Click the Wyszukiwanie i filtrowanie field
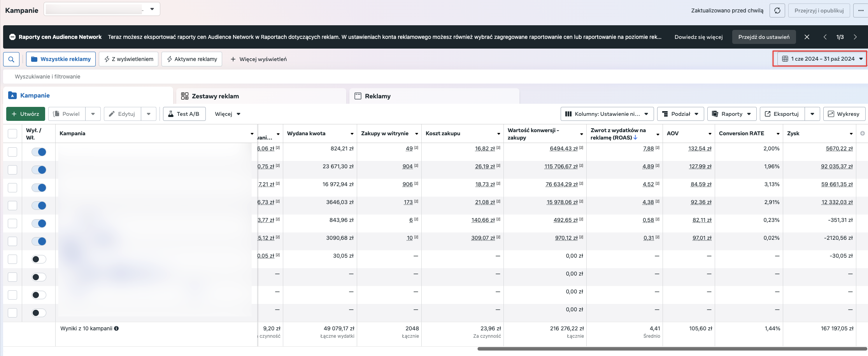Image resolution: width=868 pixels, height=356 pixels. [435, 77]
